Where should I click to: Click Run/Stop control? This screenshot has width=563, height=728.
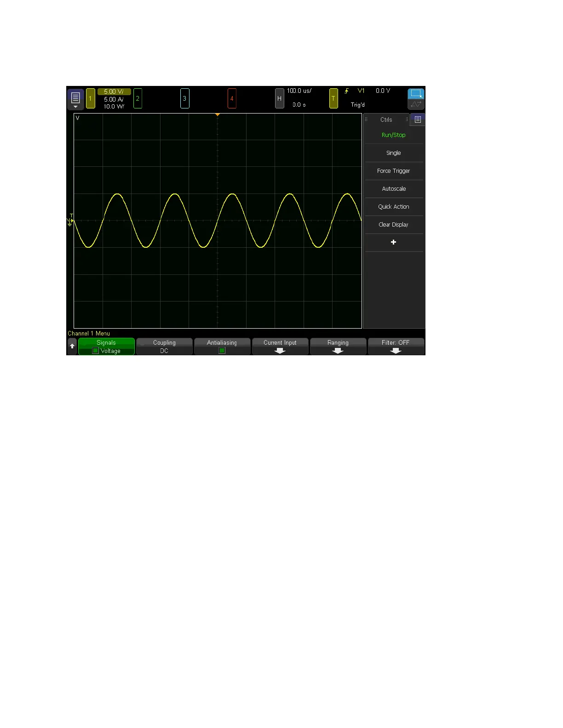[x=394, y=135]
